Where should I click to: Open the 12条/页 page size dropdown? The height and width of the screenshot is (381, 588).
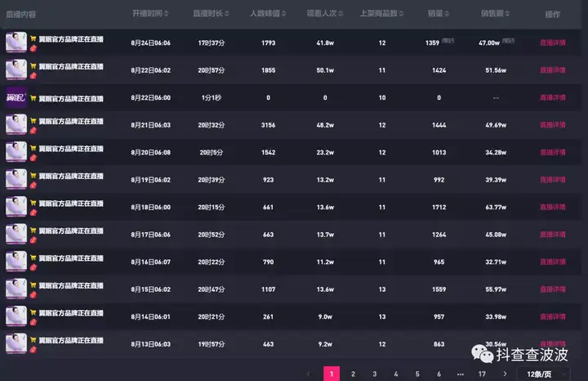[x=544, y=374]
